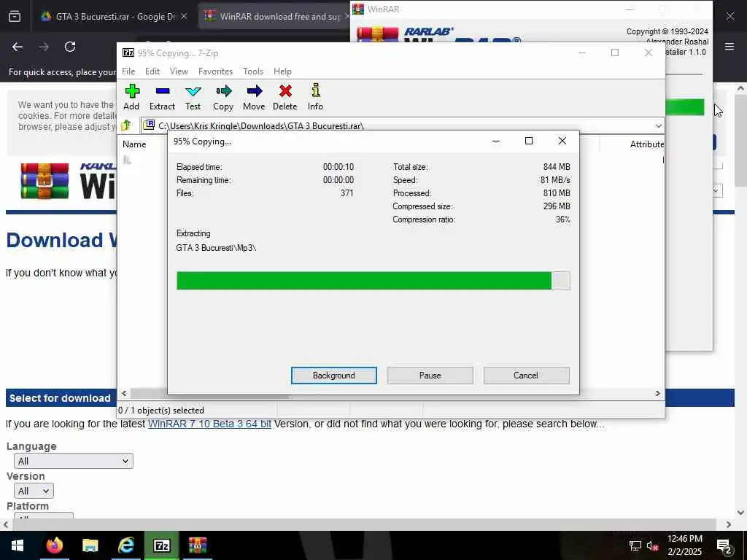This screenshot has height=560, width=747.
Task: Expand the 7-Zip address path dropdown
Action: point(659,125)
